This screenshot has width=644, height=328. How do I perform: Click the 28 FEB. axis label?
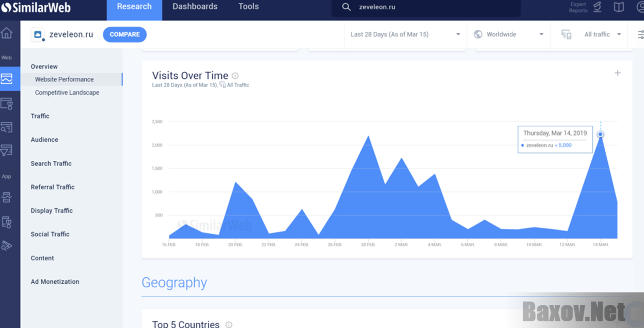point(368,244)
